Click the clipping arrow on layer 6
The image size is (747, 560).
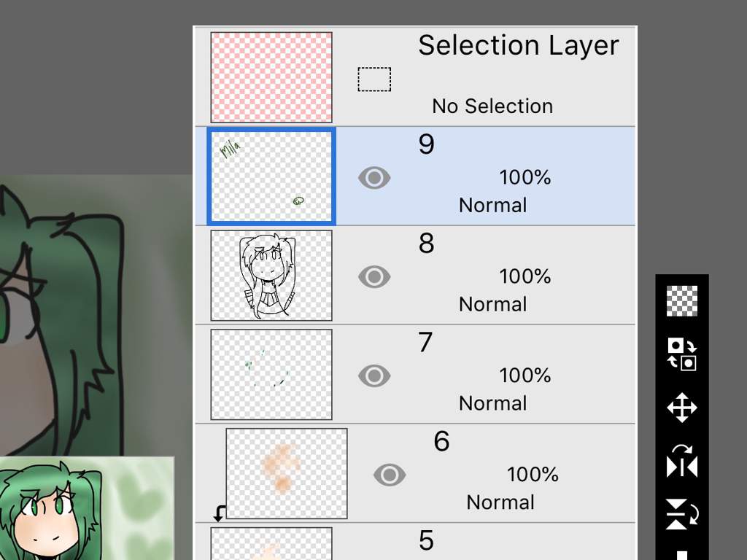[x=219, y=513]
